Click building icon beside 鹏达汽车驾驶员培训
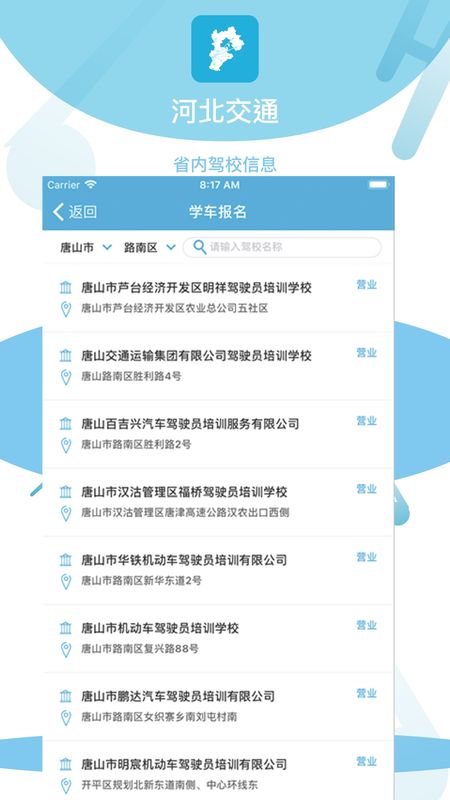Image resolution: width=450 pixels, height=800 pixels. pos(66,696)
